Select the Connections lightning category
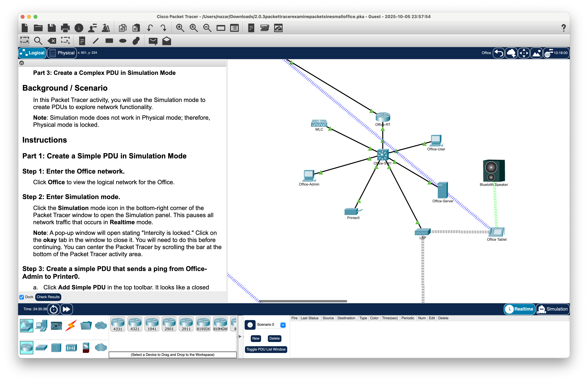 [x=71, y=325]
